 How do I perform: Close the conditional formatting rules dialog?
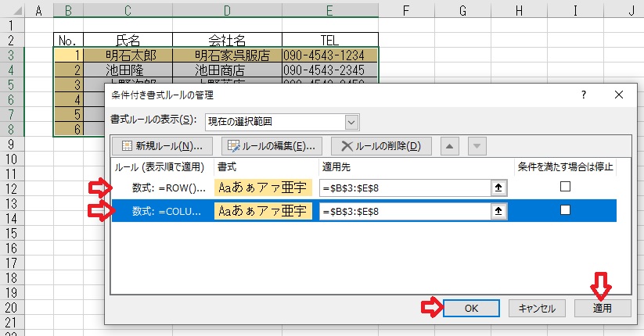(x=620, y=95)
